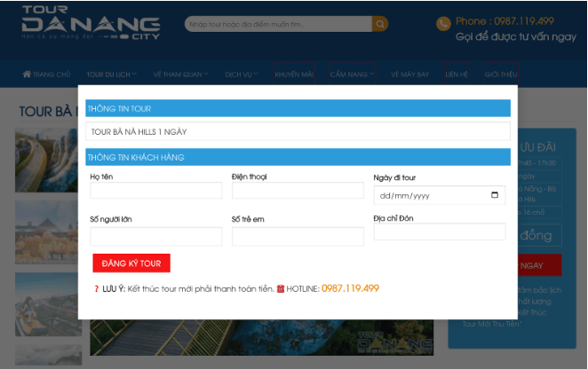Click the Đăng Ký Tour button
This screenshot has width=588, height=369.
[131, 263]
